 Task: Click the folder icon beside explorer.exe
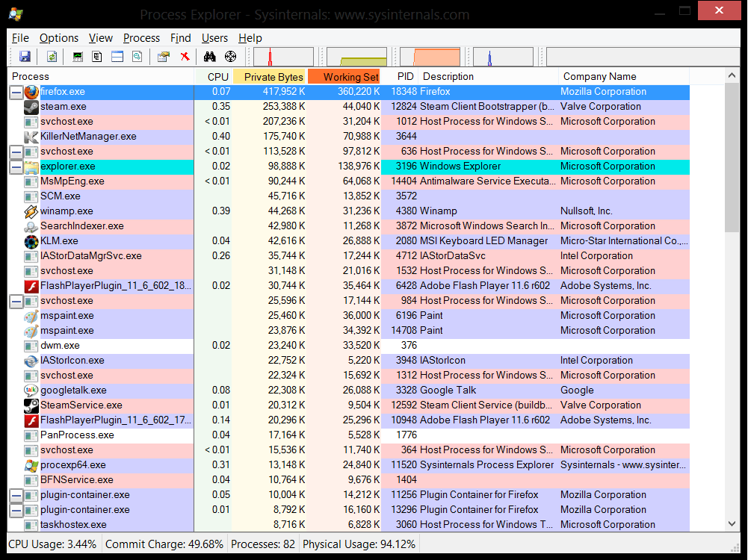[x=31, y=167]
